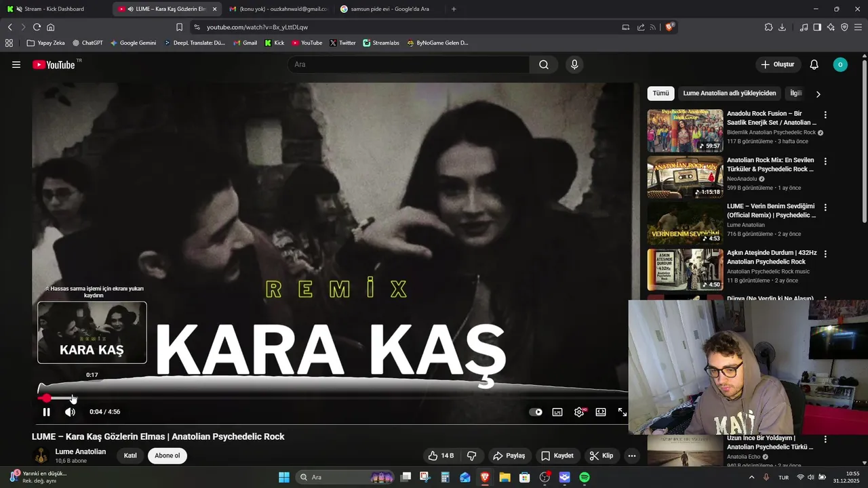Image resolution: width=868 pixels, height=488 pixels.
Task: Click the magnifier search button
Action: 544,64
